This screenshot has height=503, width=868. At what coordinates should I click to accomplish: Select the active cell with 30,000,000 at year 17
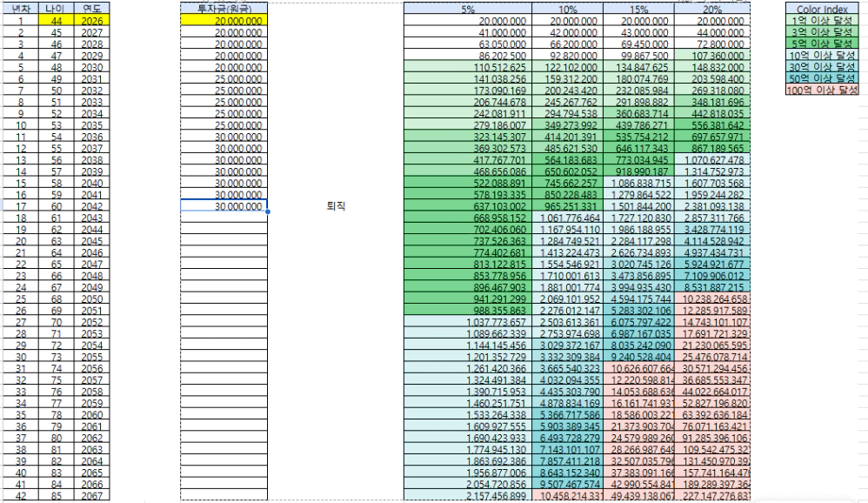coord(224,206)
